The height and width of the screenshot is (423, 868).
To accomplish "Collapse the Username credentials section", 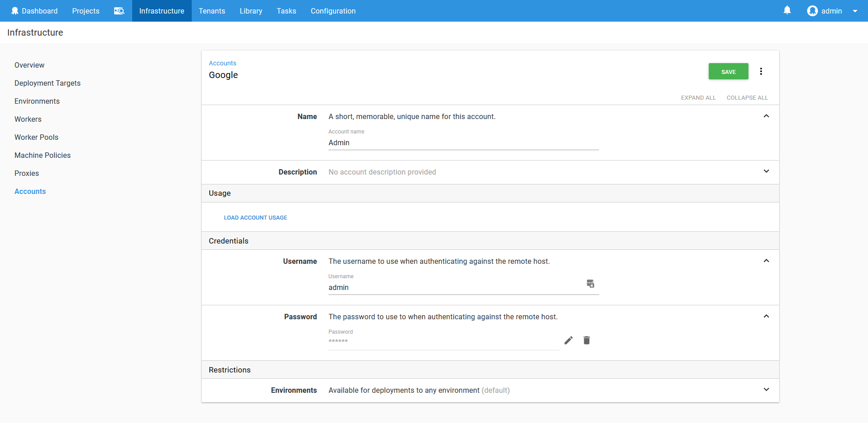I will coord(766,261).
